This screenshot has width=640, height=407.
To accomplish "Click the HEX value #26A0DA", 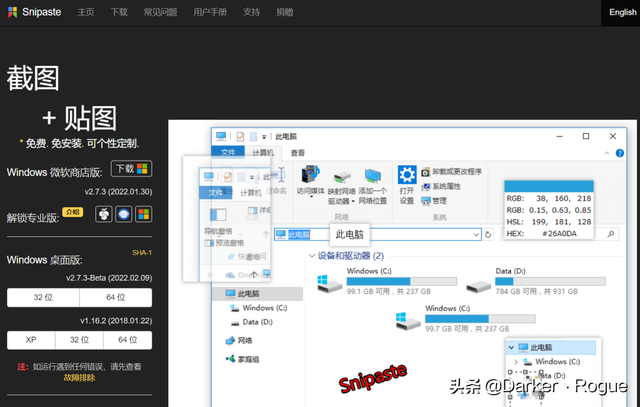I will tap(559, 234).
